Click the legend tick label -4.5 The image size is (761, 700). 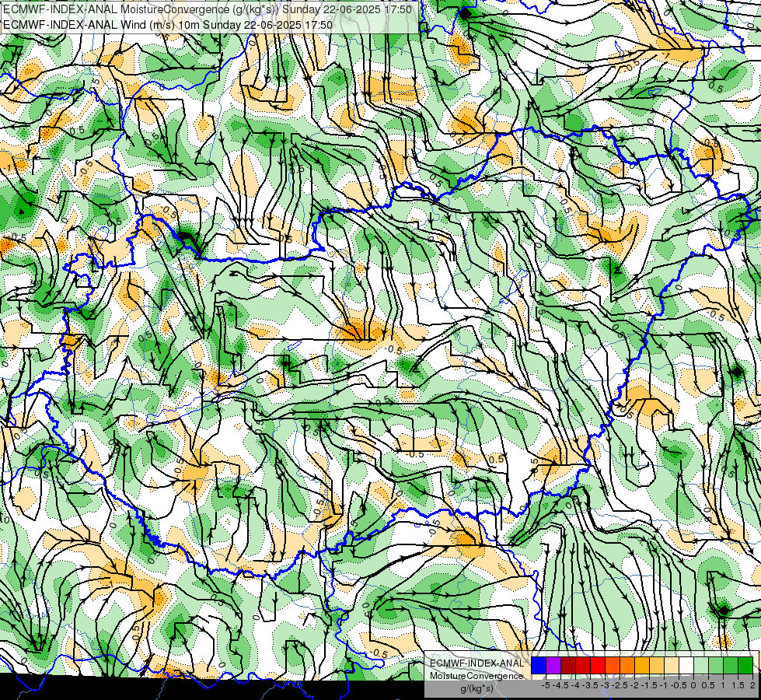560,685
